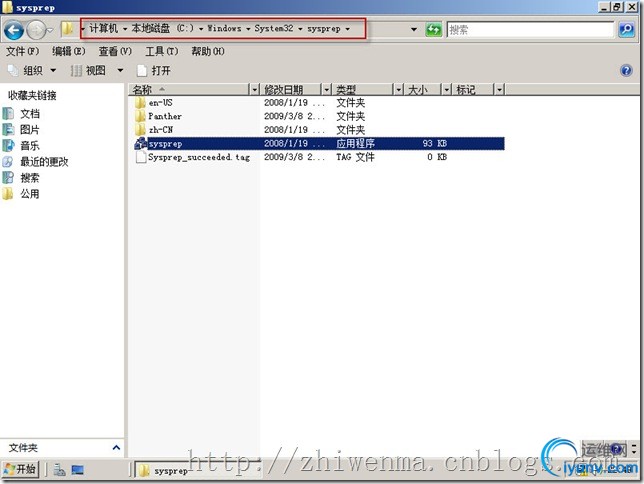644x484 pixels.
Task: Click the 'zh-CN' folder name
Action: click(161, 130)
